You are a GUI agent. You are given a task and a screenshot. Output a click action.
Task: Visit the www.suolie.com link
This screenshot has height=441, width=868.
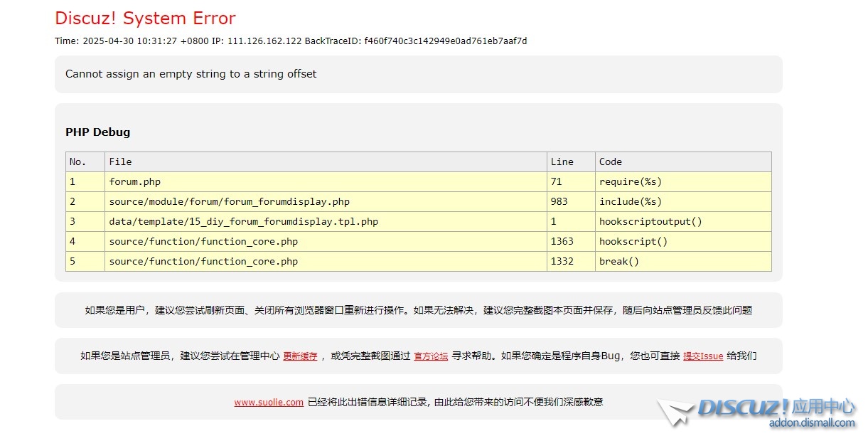pyautogui.click(x=269, y=402)
